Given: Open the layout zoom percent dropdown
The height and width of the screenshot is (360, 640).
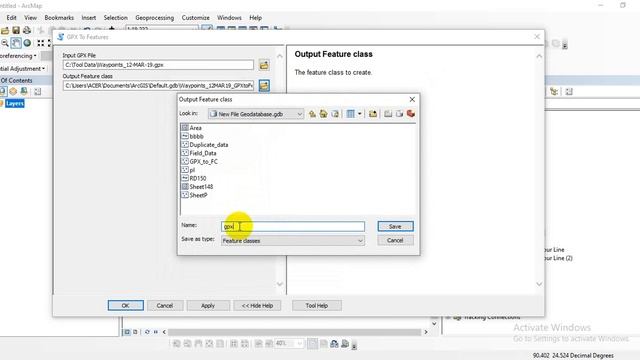Looking at the screenshot, I should 300,344.
